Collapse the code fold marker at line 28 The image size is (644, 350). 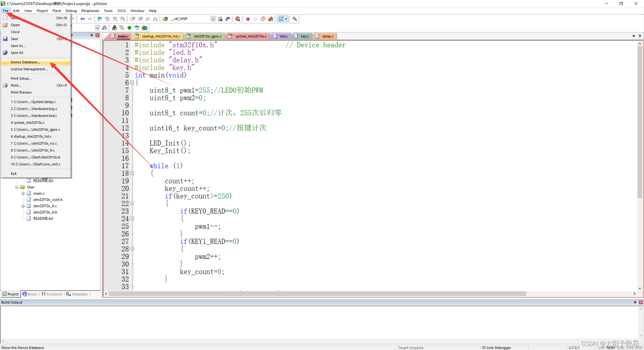(x=132, y=249)
